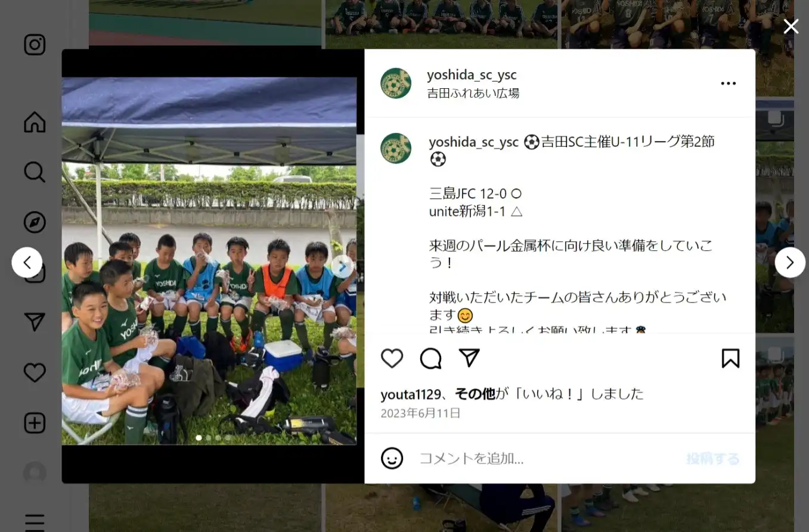809x532 pixels.
Task: Open the Explore compass icon
Action: coord(35,222)
